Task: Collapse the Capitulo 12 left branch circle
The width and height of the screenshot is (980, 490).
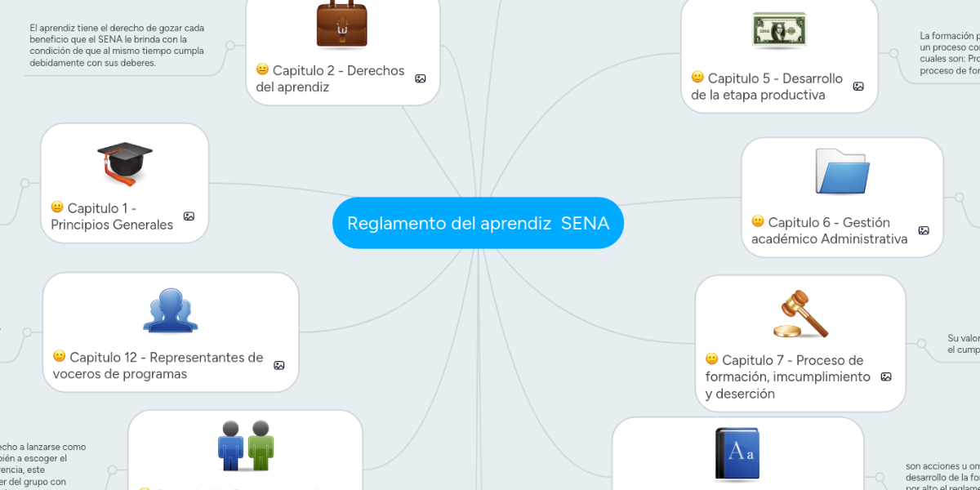Action: [27, 332]
